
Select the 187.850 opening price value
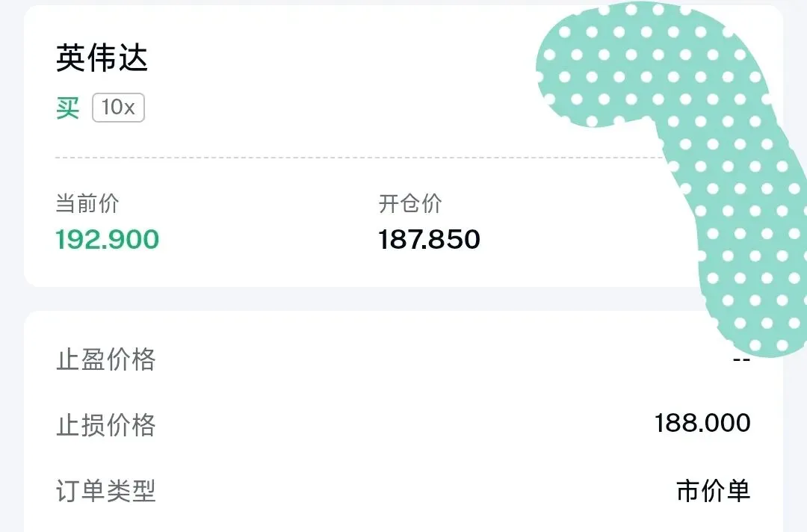coord(429,240)
